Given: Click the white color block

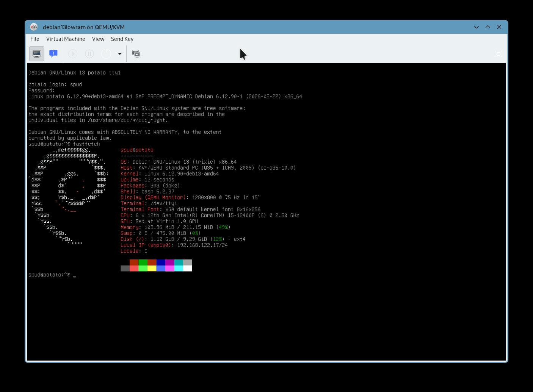Looking at the screenshot, I should (x=188, y=269).
